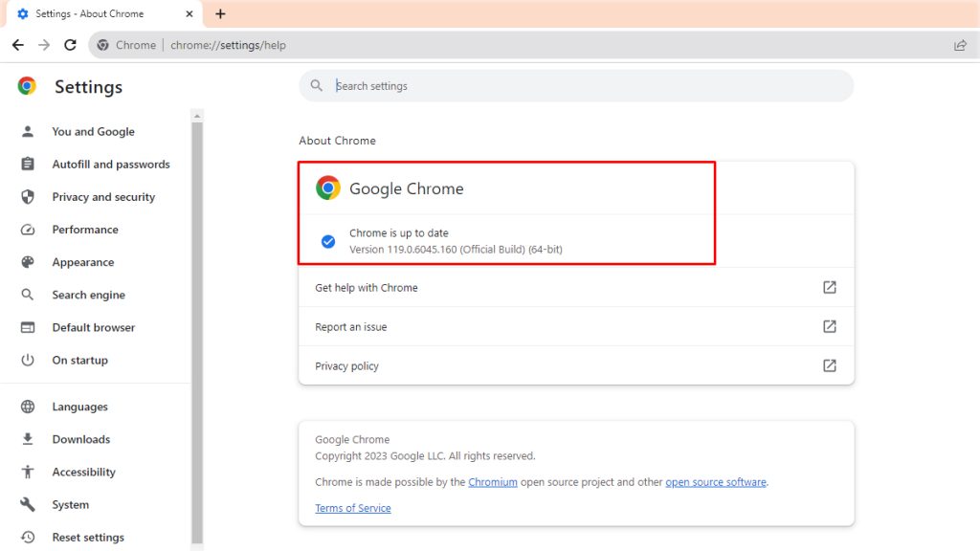Open external link beside Report an issue
Screen dimensions: 980x551
830,326
